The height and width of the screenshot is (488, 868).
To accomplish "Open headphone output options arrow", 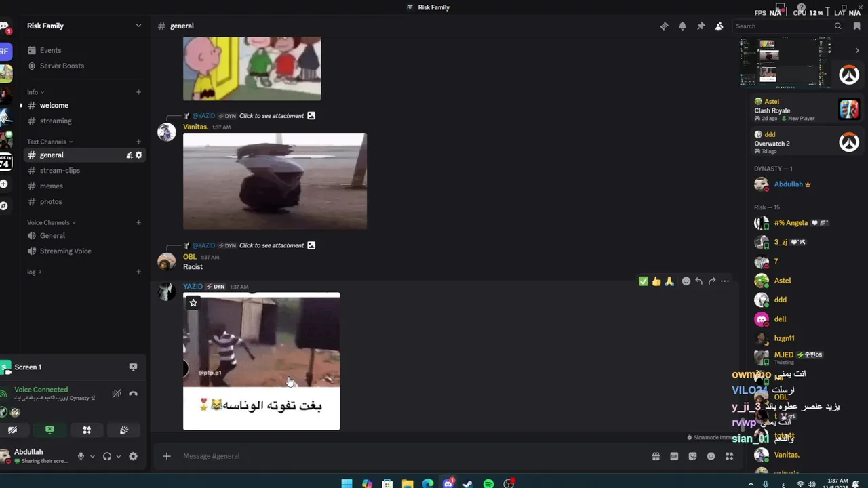I will 118,456.
